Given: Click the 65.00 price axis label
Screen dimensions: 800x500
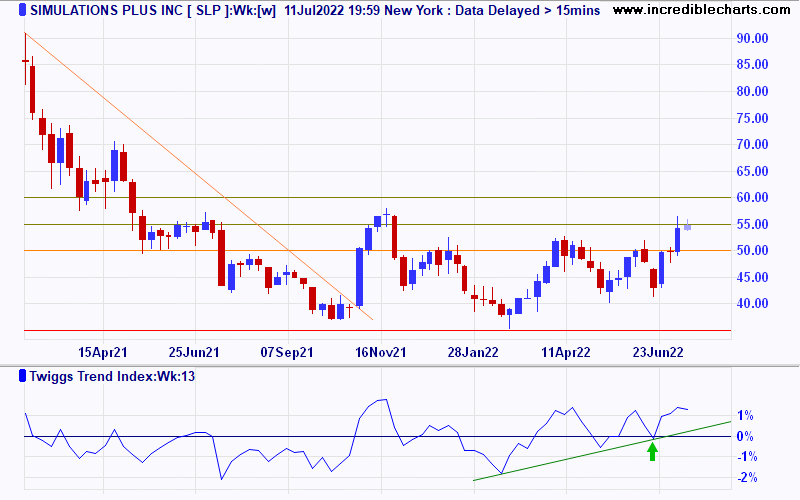Looking at the screenshot, I should (x=752, y=171).
